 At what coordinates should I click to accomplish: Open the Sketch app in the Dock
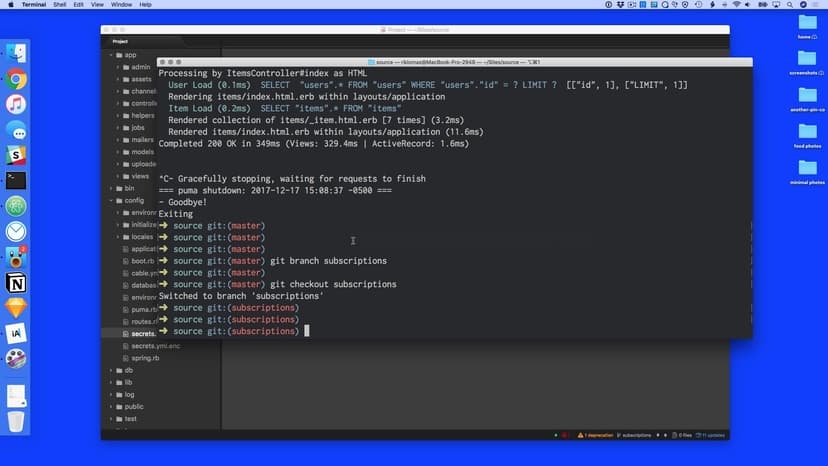[x=16, y=308]
